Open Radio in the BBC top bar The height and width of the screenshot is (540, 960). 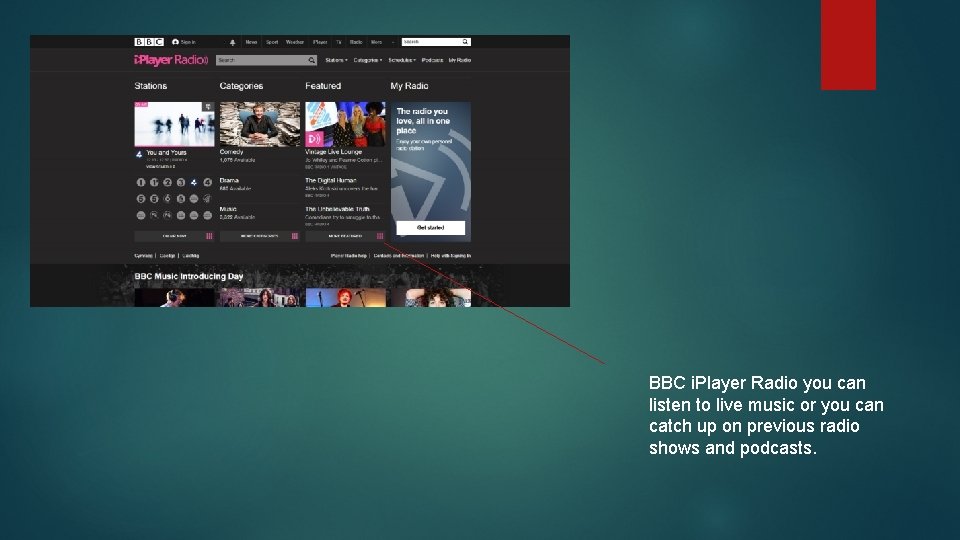[356, 42]
